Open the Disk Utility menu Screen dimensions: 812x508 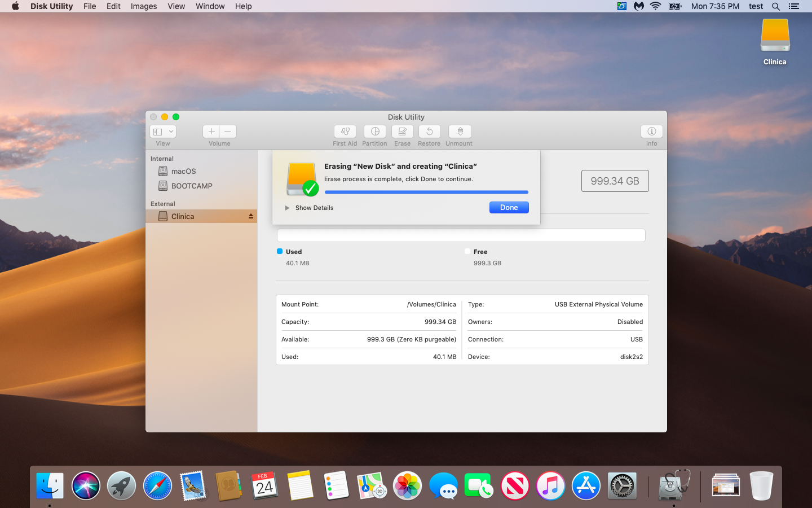(x=51, y=6)
